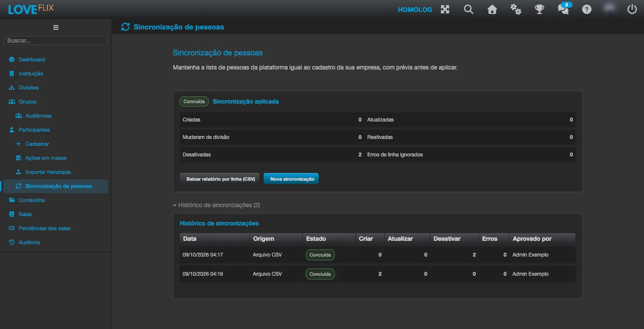
Task: Click the power logout icon
Action: (x=632, y=9)
